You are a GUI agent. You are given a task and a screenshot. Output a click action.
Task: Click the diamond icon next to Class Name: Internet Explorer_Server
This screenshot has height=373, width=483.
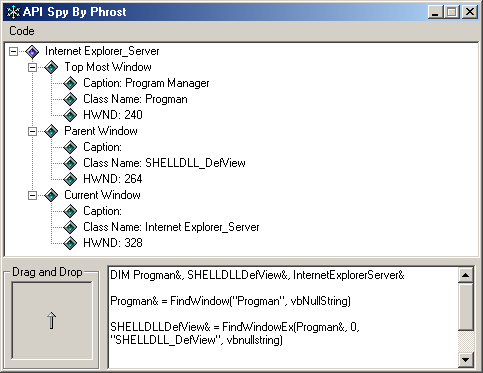click(70, 227)
